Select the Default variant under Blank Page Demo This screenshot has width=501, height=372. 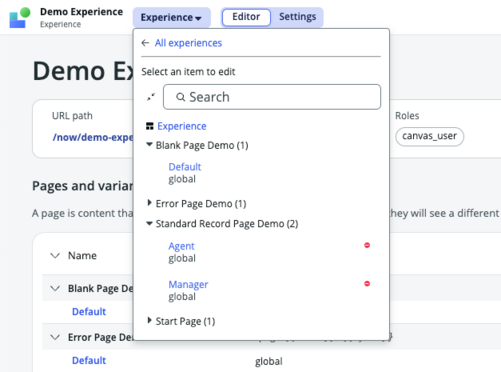click(185, 167)
